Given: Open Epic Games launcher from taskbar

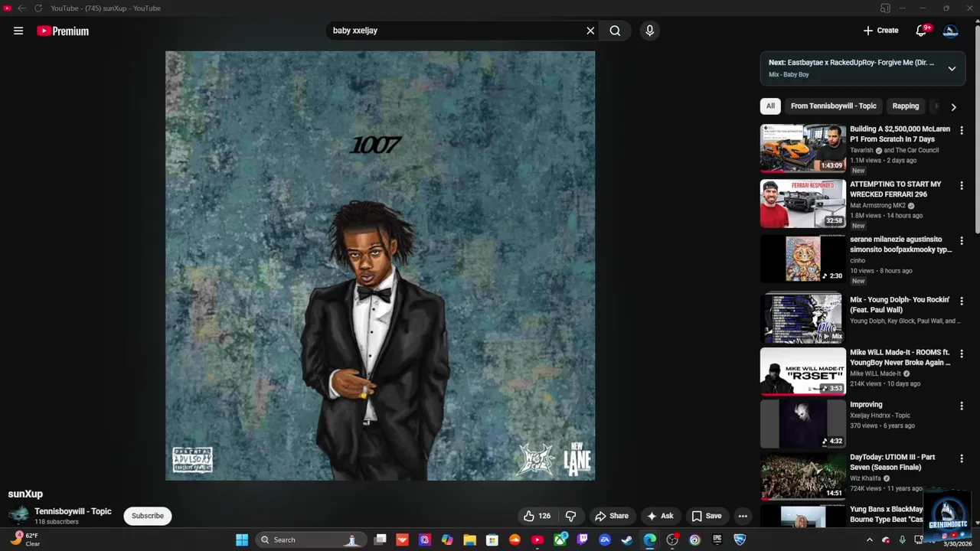Looking at the screenshot, I should pos(717,540).
